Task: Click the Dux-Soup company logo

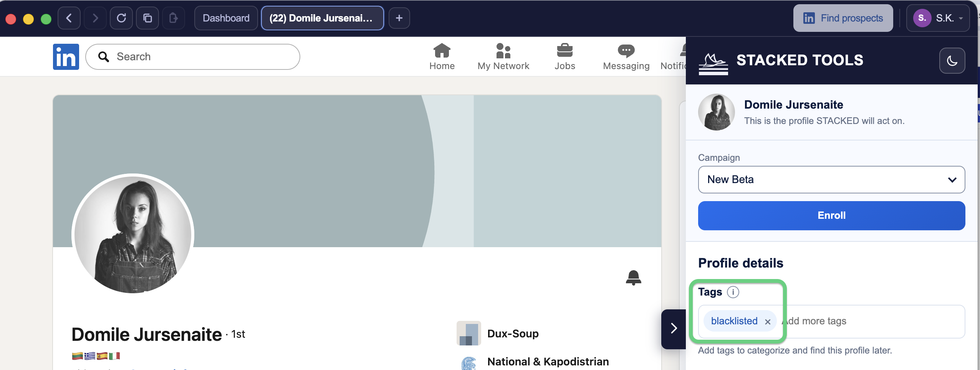Action: 469,333
